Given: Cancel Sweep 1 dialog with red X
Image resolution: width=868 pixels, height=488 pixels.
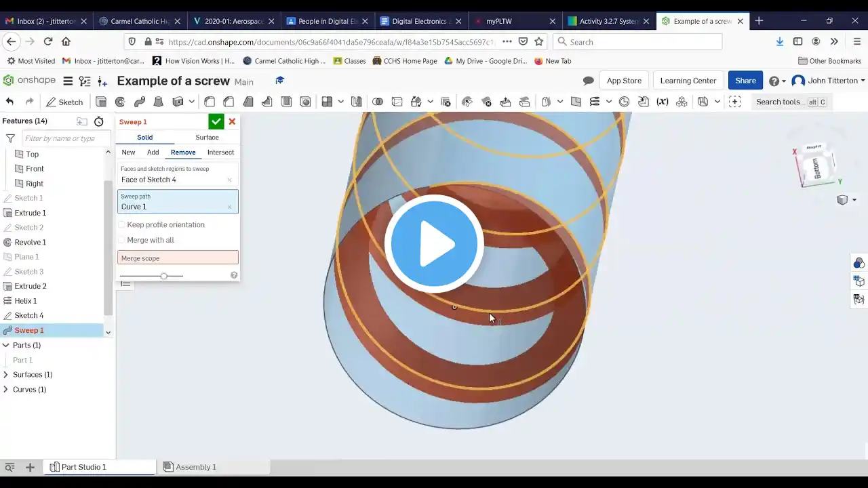Looking at the screenshot, I should (x=232, y=121).
